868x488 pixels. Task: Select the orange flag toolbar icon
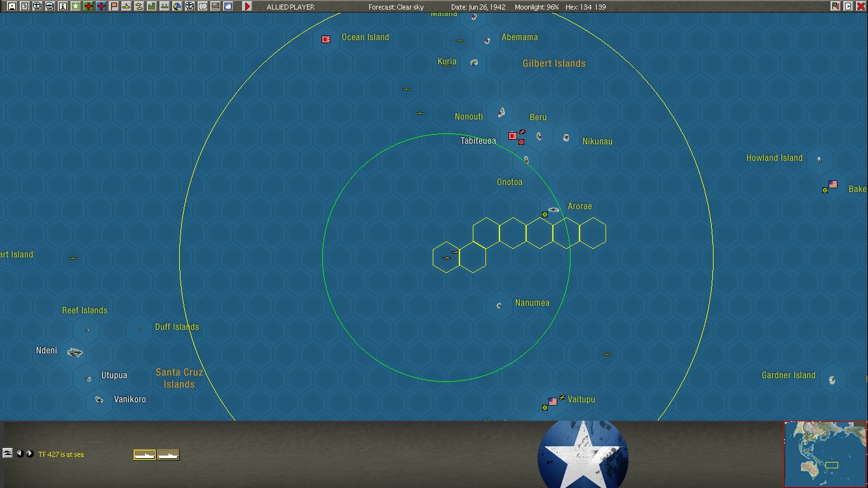114,6
